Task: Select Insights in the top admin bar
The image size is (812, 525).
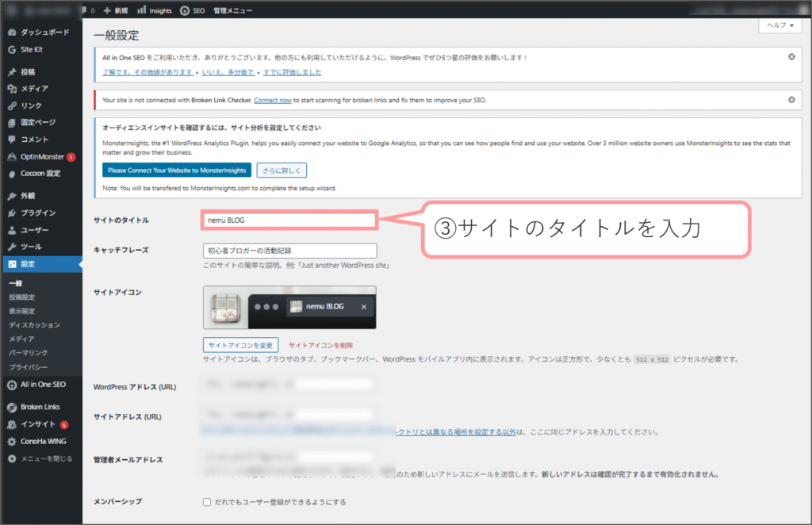Action: click(x=155, y=10)
